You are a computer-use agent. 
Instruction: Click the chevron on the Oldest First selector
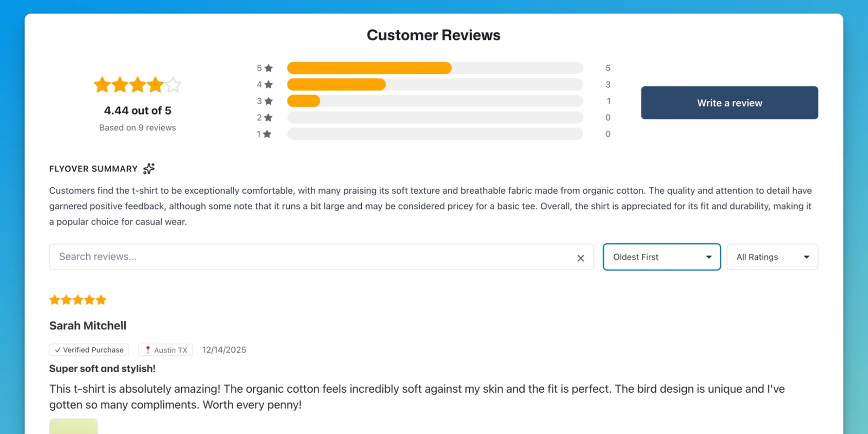tap(707, 257)
